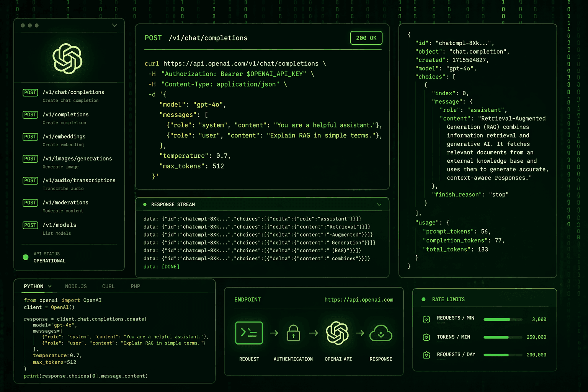Click the stream line containing "Retrieval"

pos(257,227)
